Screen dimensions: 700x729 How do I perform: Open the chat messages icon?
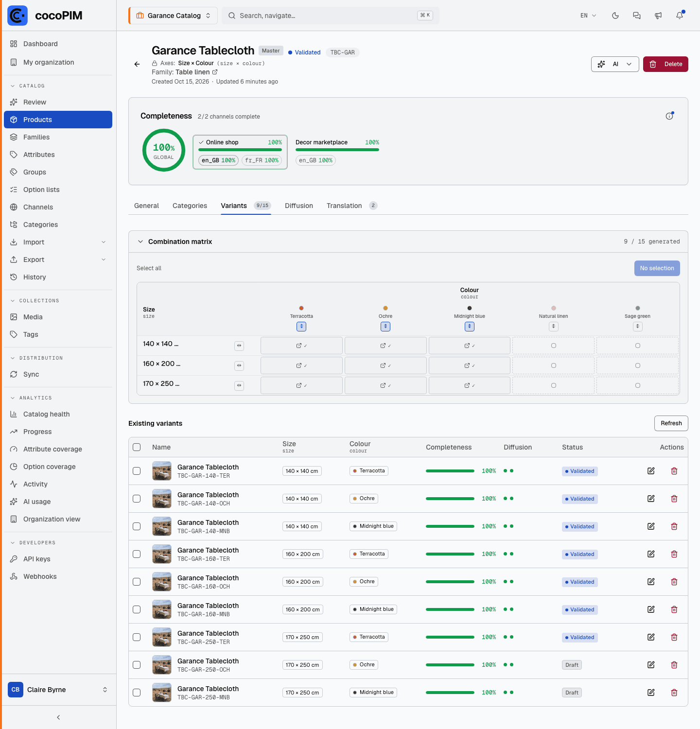[637, 16]
